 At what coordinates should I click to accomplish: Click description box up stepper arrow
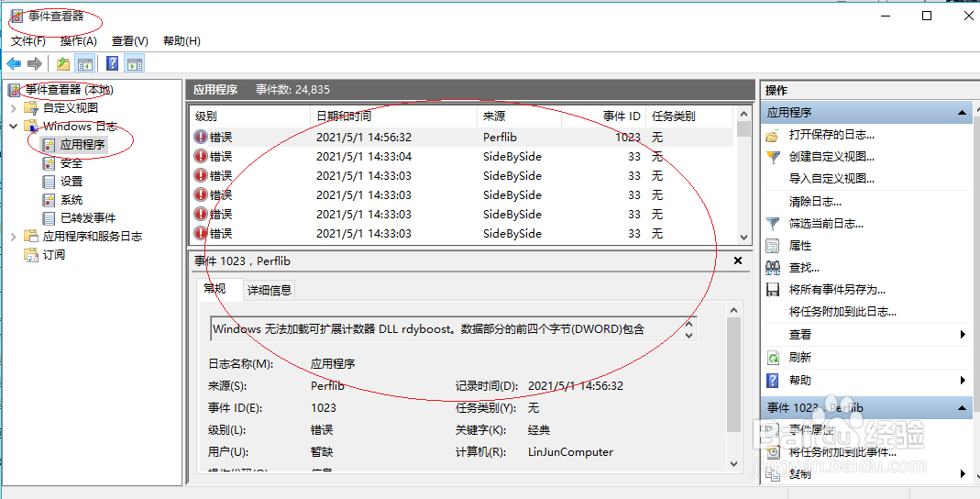click(688, 323)
